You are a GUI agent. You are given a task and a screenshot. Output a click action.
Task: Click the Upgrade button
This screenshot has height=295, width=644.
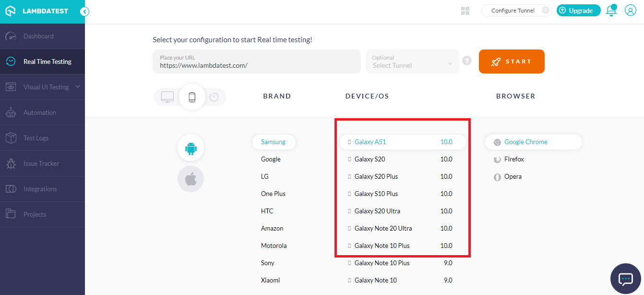(578, 11)
